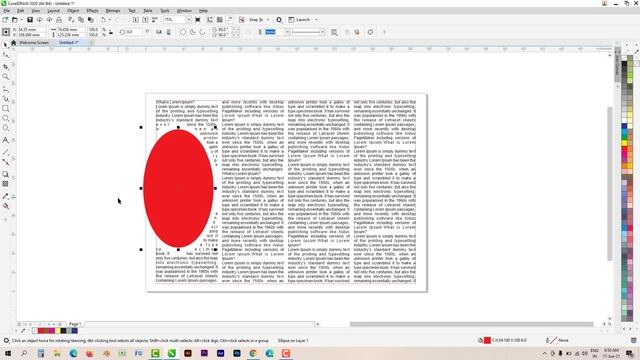Select the Parallel Dimension tool

coord(6,152)
